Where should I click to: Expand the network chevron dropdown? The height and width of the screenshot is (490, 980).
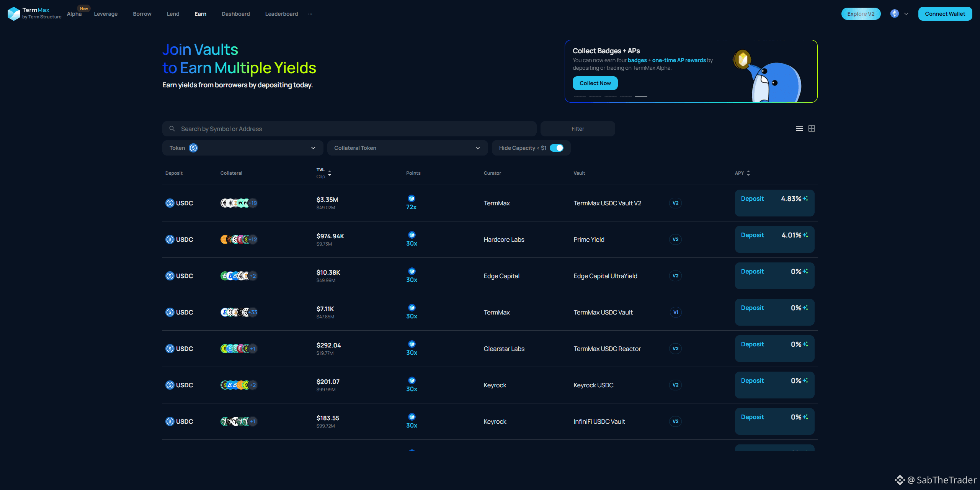[906, 14]
